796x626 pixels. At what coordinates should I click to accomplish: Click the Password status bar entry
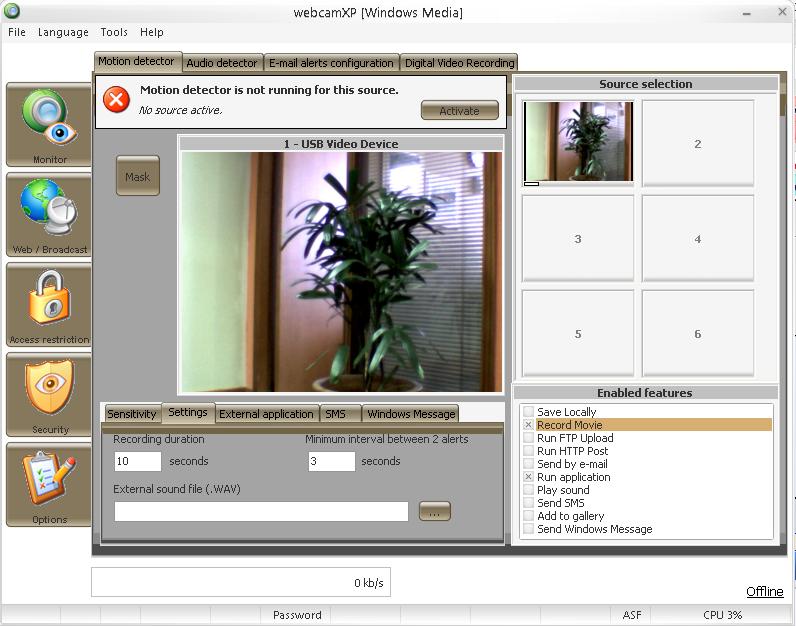pos(297,615)
